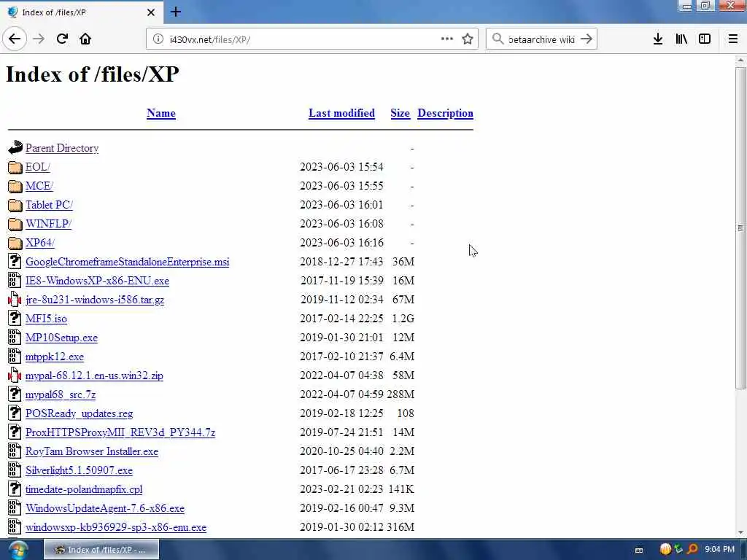Sort listing by Size column
Screen dimensions: 747x560
pyautogui.click(x=400, y=113)
